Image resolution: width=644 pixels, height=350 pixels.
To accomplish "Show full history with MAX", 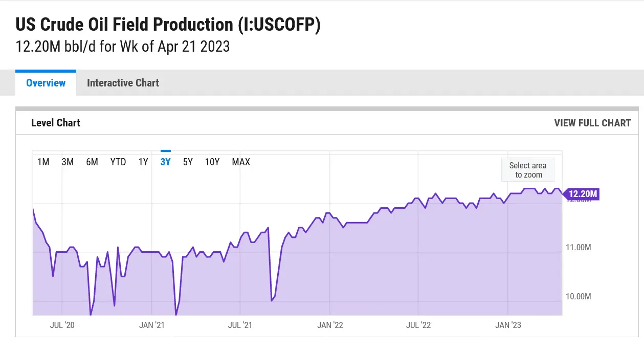I will 241,162.
